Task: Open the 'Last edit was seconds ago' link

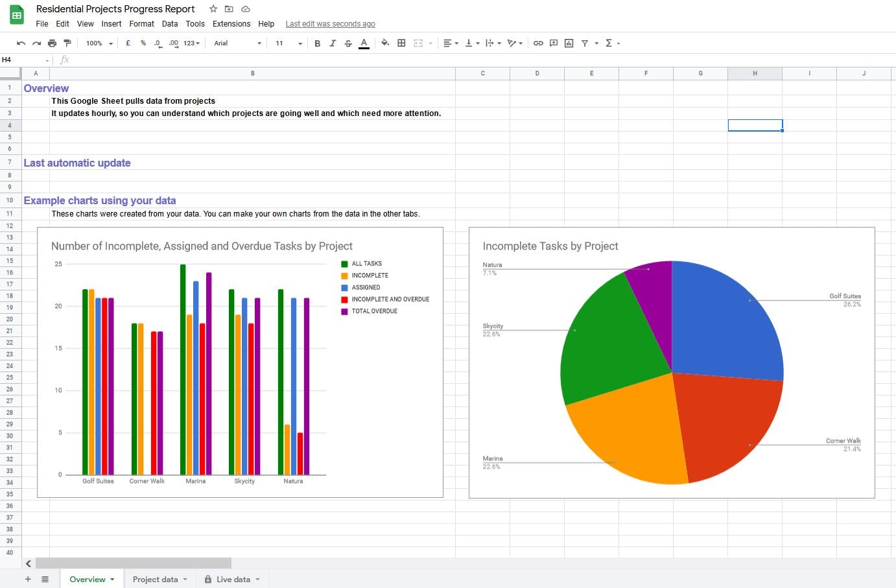Action: tap(330, 24)
